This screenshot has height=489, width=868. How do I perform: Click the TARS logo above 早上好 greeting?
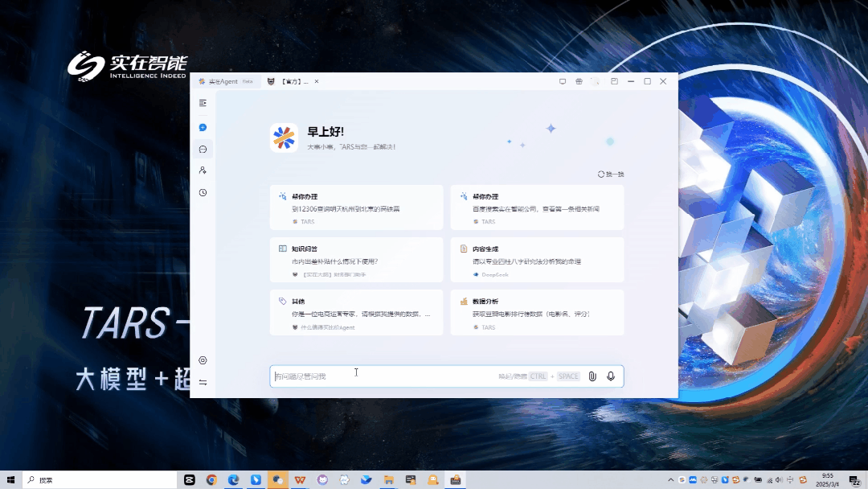point(285,138)
